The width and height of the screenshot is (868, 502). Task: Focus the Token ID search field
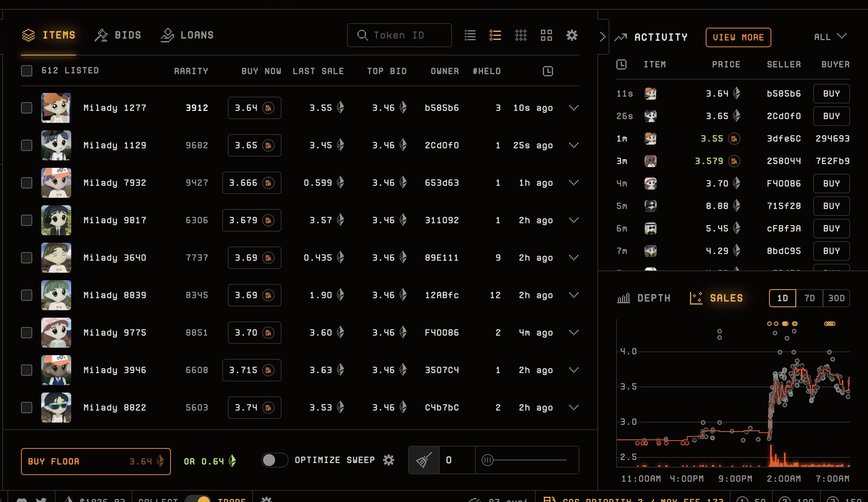[400, 35]
